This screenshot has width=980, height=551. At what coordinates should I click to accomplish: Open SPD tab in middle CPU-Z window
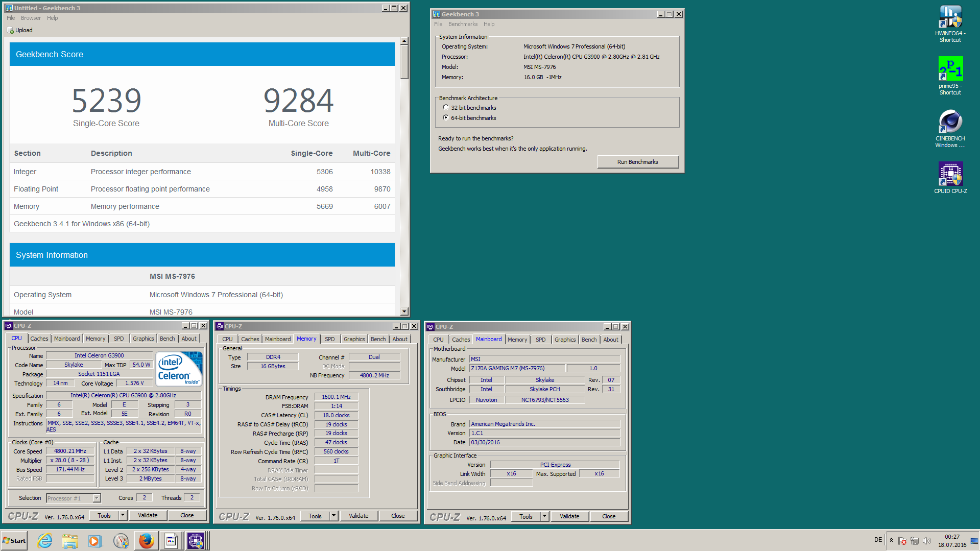(x=330, y=339)
